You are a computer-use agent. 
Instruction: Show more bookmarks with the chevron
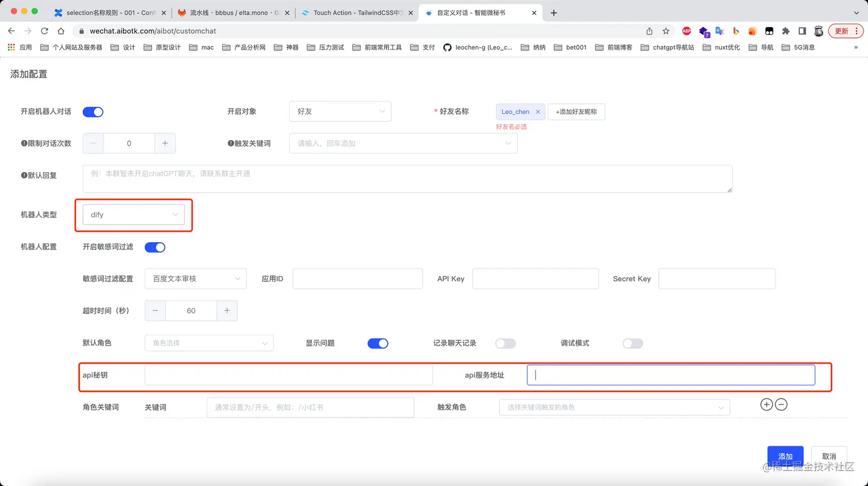pyautogui.click(x=855, y=48)
